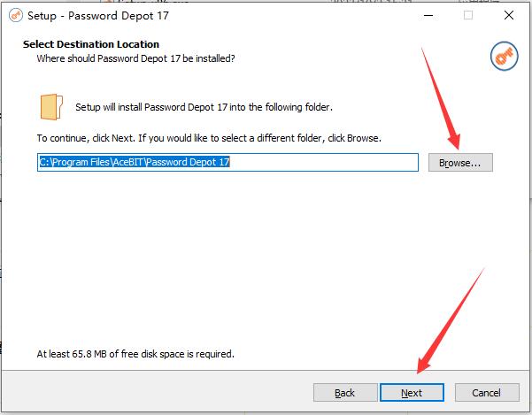Go Back to the previous setup step
Image resolution: width=532 pixels, height=415 pixels.
coord(345,393)
